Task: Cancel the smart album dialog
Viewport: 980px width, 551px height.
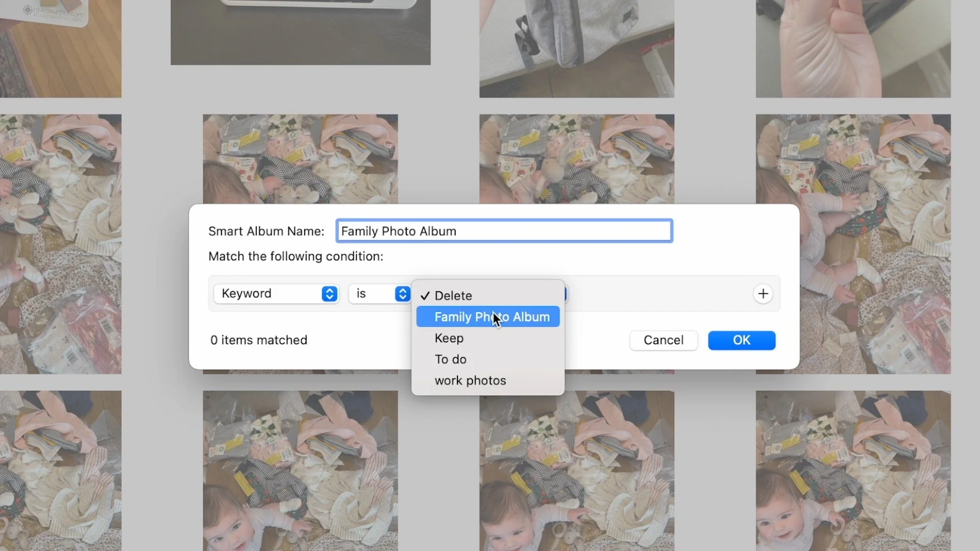Action: (x=663, y=340)
